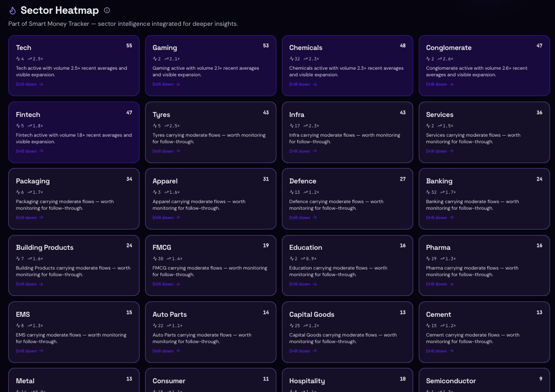Image resolution: width=555 pixels, height=392 pixels.
Task: Click Drill down arrow on Capital Goods card
Action: pos(315,351)
